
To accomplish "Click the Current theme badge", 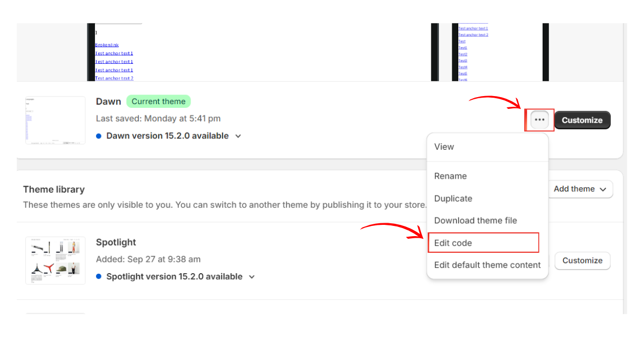I will (158, 101).
